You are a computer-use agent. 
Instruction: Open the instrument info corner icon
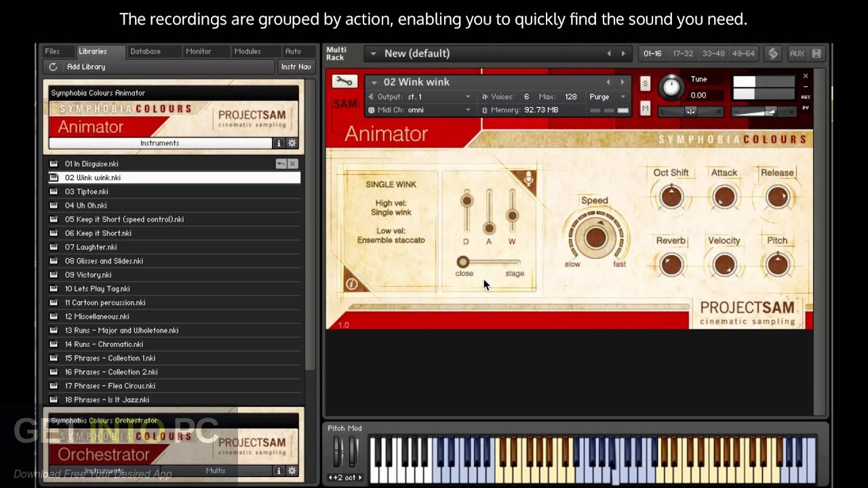pos(352,284)
